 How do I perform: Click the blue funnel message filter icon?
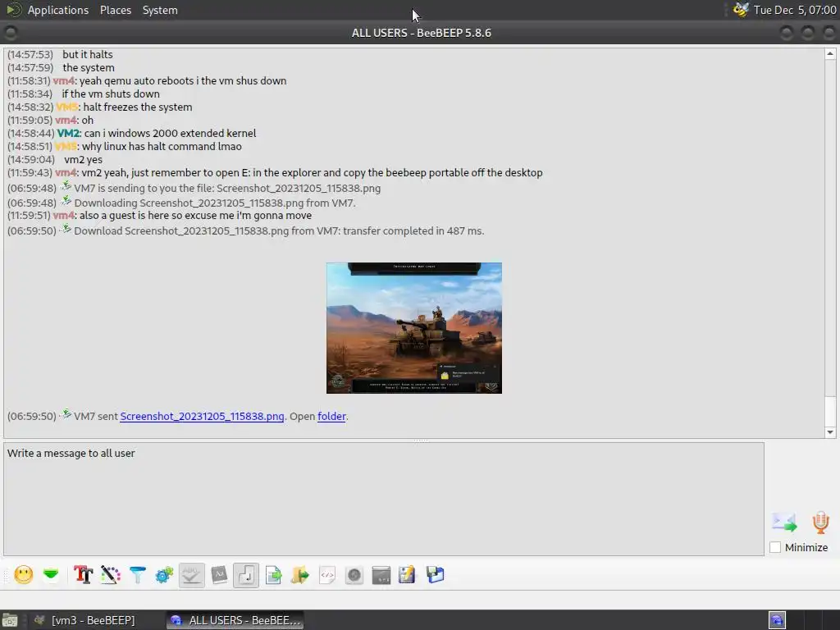tap(138, 575)
